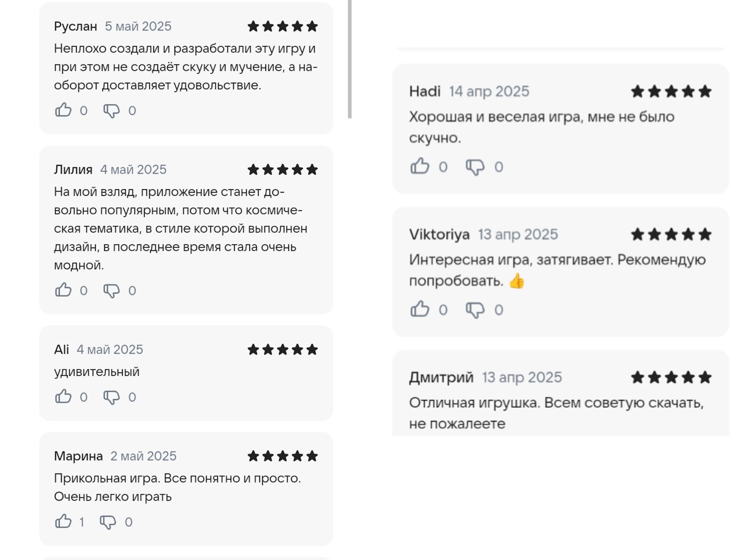Image resolution: width=747 pixels, height=560 pixels.
Task: Dislike Hadi's review
Action: point(475,167)
